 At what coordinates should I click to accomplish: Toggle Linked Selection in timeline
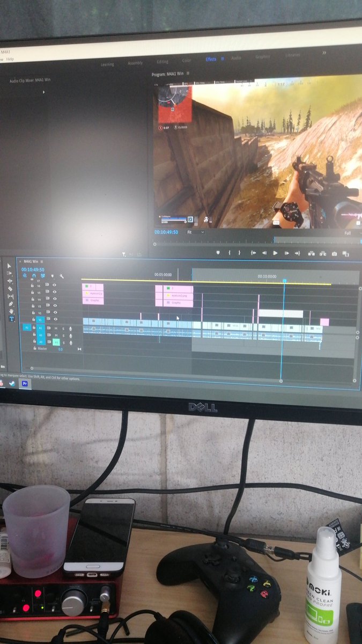pos(42,276)
